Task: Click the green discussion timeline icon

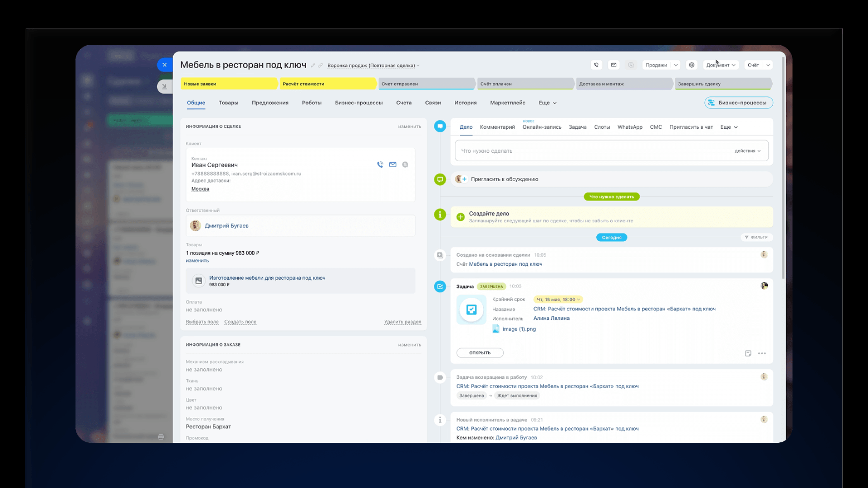Action: click(440, 179)
